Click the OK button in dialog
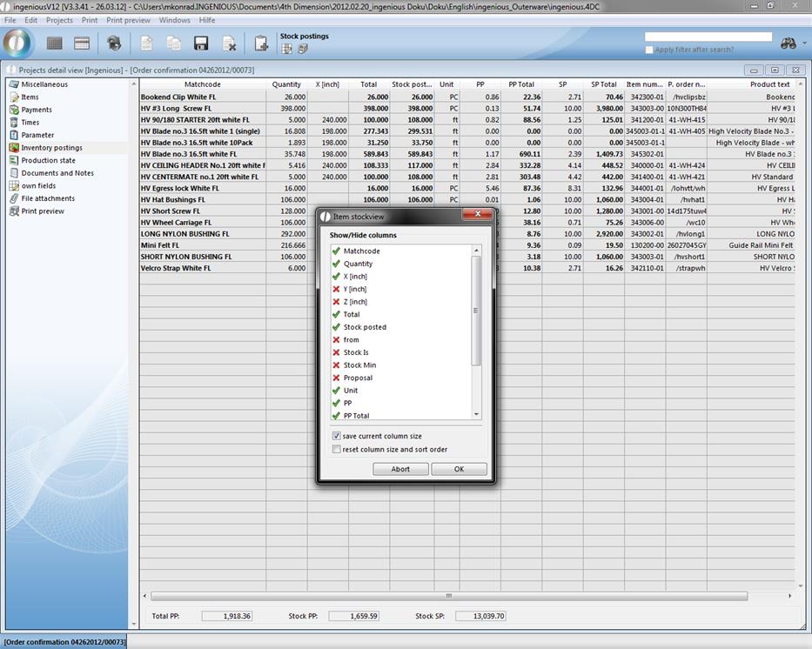The image size is (812, 649). click(x=459, y=469)
